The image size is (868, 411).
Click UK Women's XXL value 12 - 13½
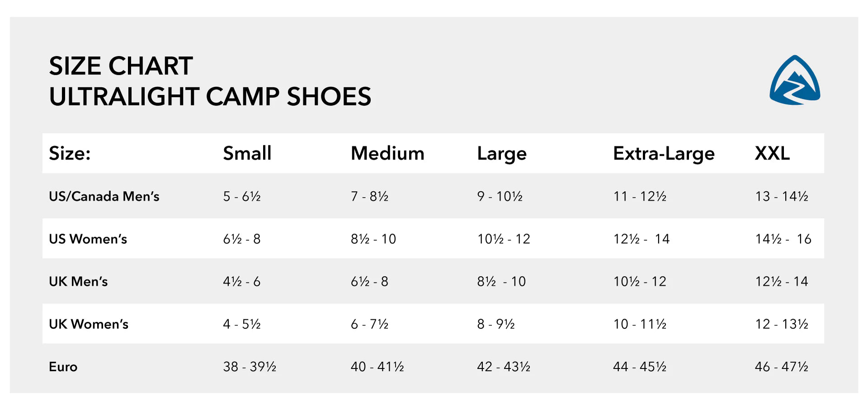(x=781, y=324)
